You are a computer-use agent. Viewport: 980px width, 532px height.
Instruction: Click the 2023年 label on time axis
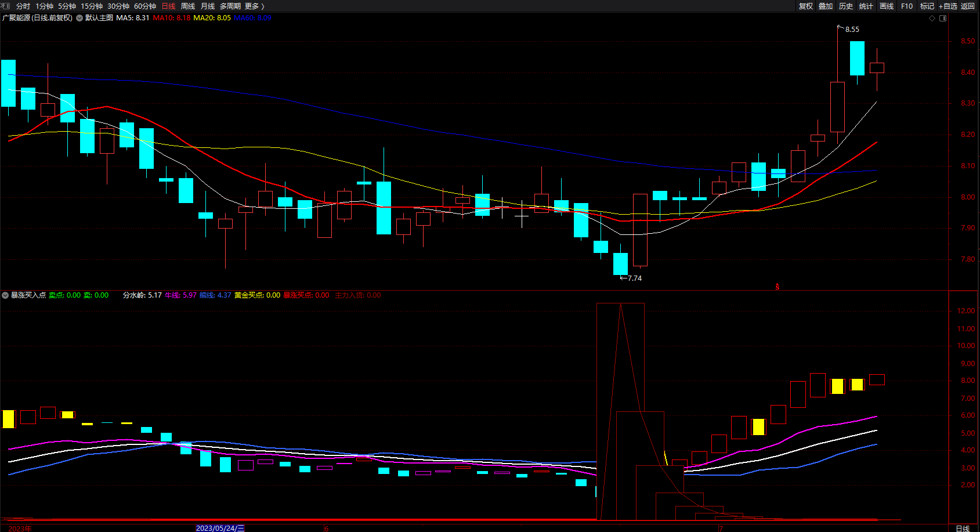pos(20,529)
